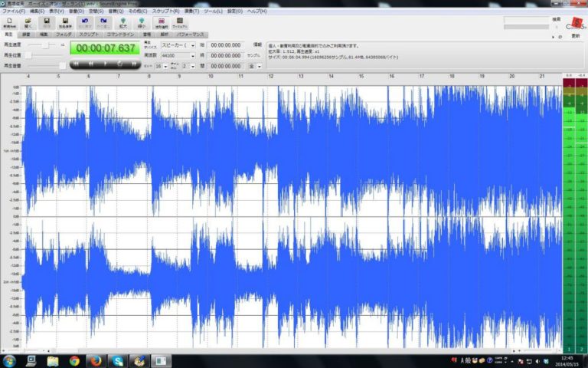Image resolution: width=588 pixels, height=368 pixels.
Task: Open the ファイル(F) menu
Action: (x=14, y=11)
